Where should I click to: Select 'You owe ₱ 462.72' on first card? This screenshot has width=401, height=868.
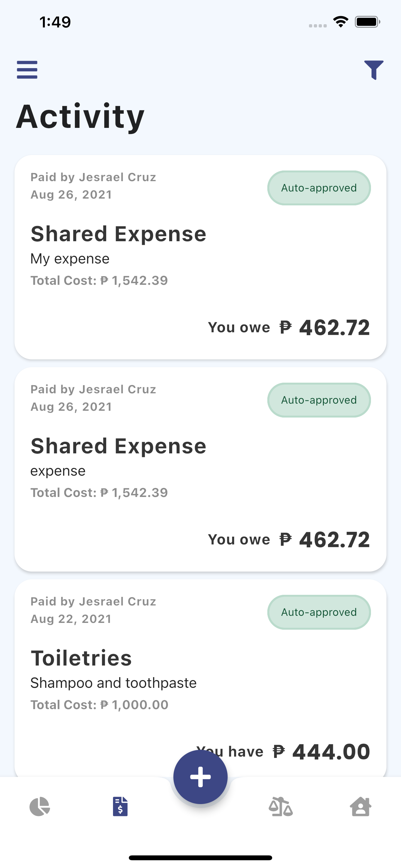(x=289, y=327)
